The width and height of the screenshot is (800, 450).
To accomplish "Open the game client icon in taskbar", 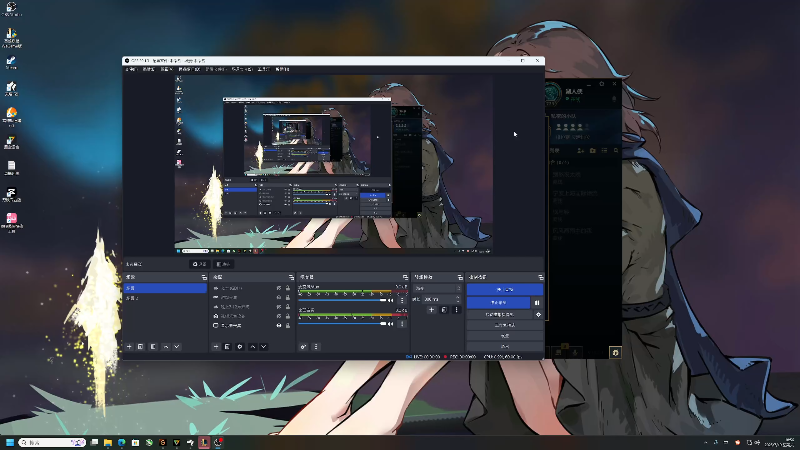I will (204, 442).
